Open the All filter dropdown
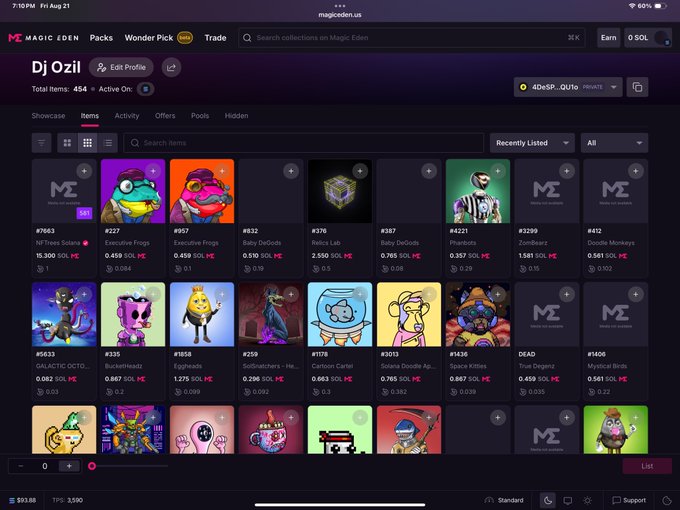This screenshot has height=510, width=680. 615,143
